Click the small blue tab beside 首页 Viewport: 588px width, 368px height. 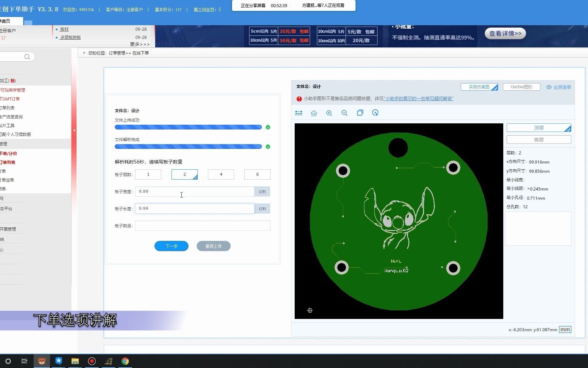tap(28, 23)
